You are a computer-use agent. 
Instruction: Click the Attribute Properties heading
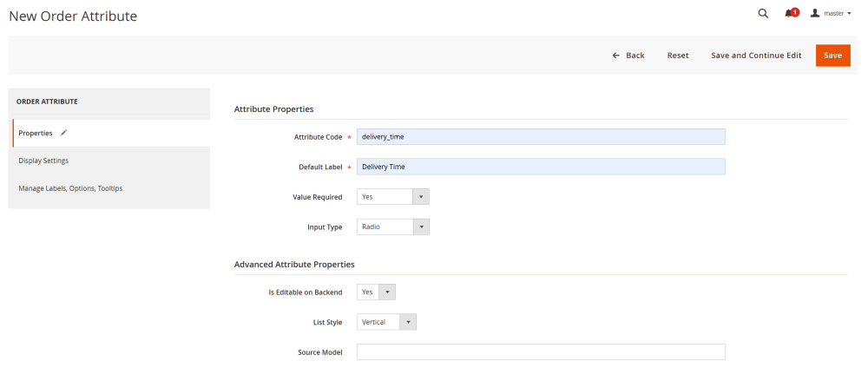pyautogui.click(x=274, y=109)
